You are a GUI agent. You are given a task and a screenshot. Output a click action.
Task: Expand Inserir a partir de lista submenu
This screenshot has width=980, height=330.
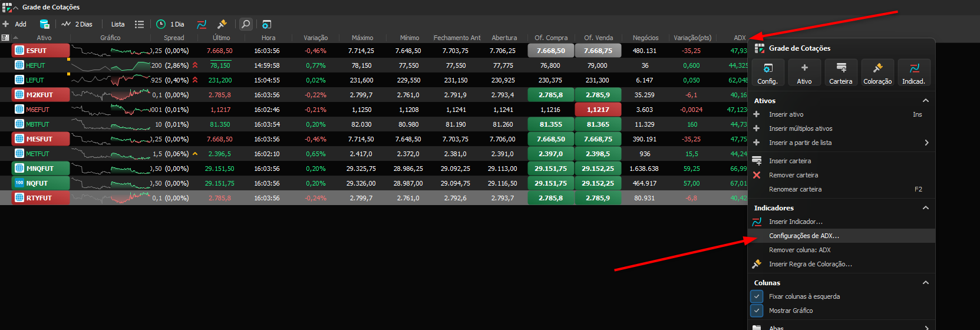point(842,143)
